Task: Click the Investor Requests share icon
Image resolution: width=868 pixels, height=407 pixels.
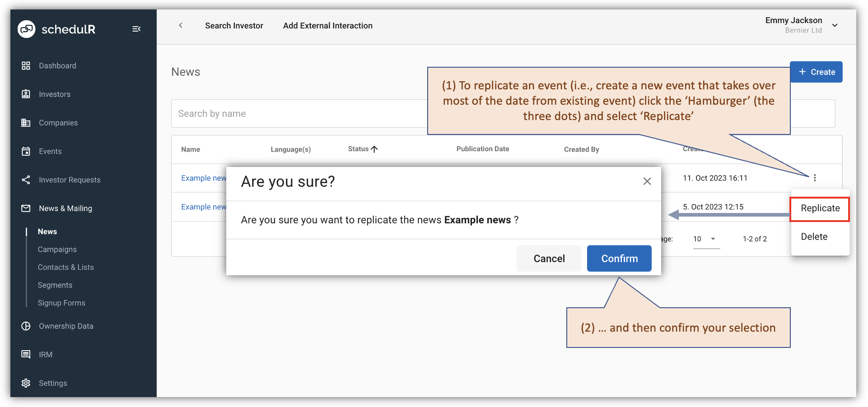Action: [x=26, y=180]
